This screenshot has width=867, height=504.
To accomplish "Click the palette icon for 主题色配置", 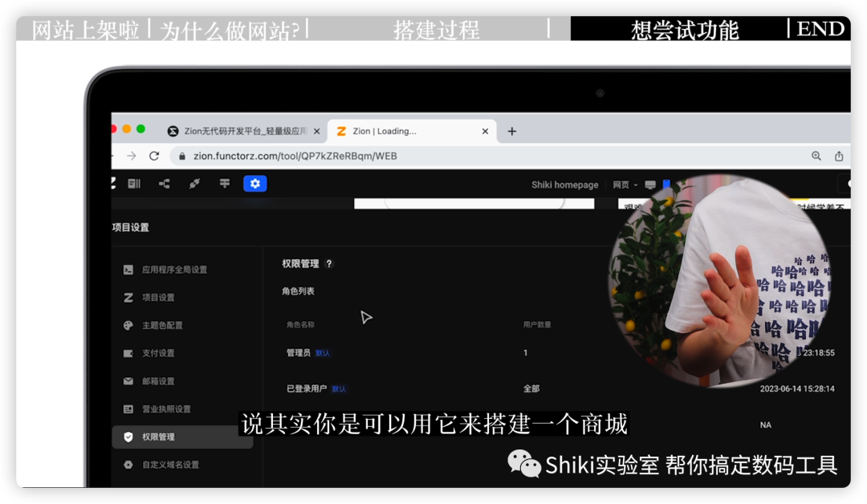I will 128,325.
